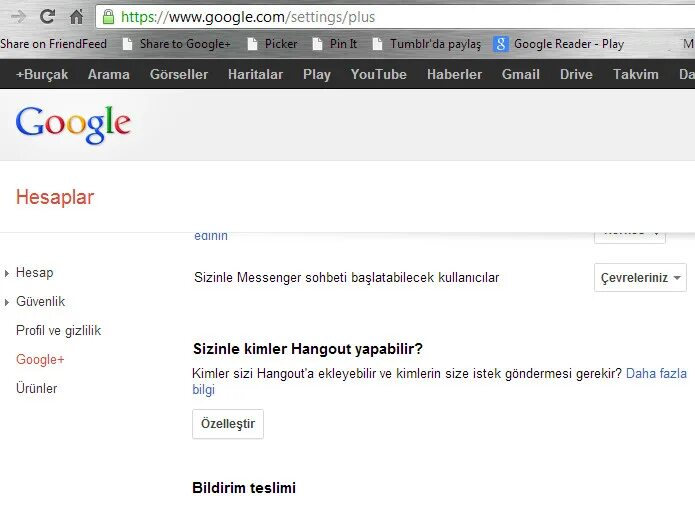695x511 pixels.
Task: Open the Share to Google+ bookmark
Action: (x=177, y=44)
